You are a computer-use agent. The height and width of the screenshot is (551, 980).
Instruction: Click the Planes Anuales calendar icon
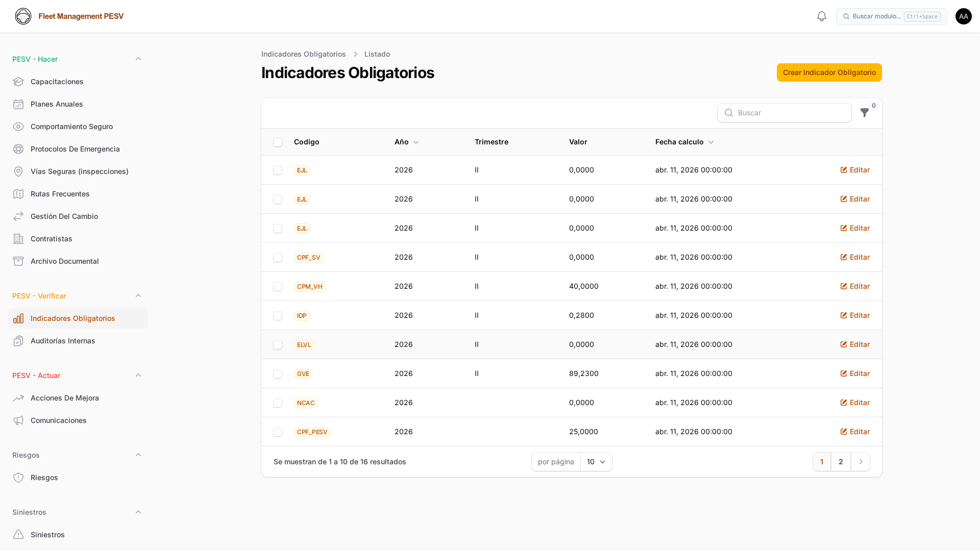tap(18, 104)
